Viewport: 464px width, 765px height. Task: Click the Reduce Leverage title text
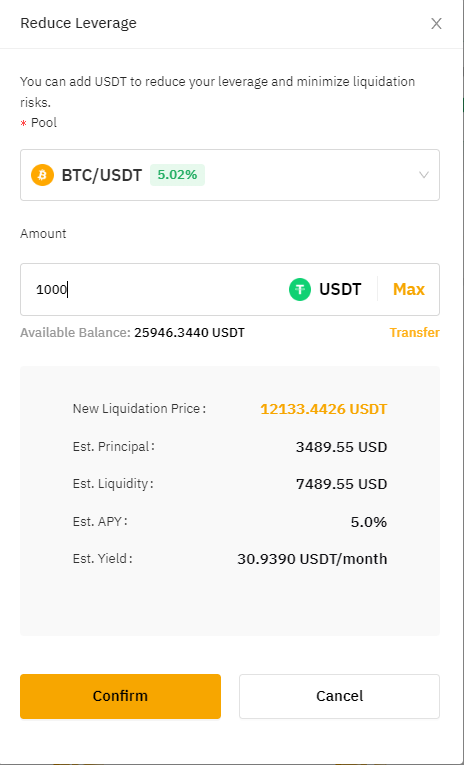coord(78,23)
